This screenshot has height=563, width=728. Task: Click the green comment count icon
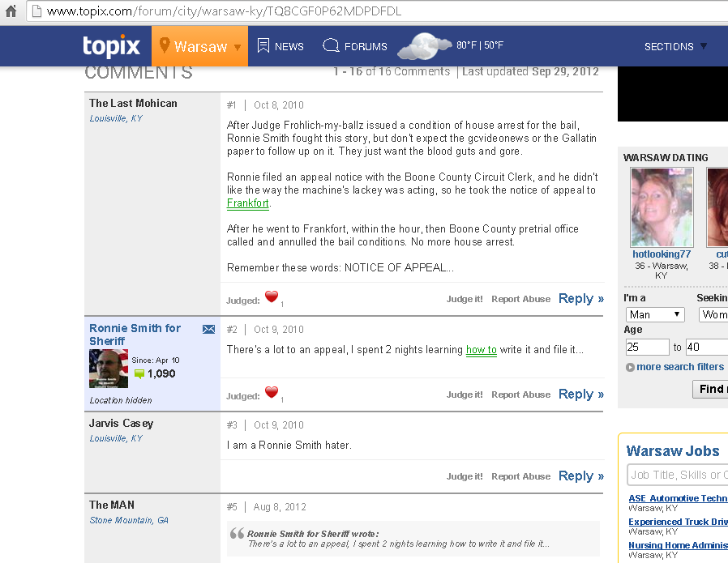pos(139,373)
